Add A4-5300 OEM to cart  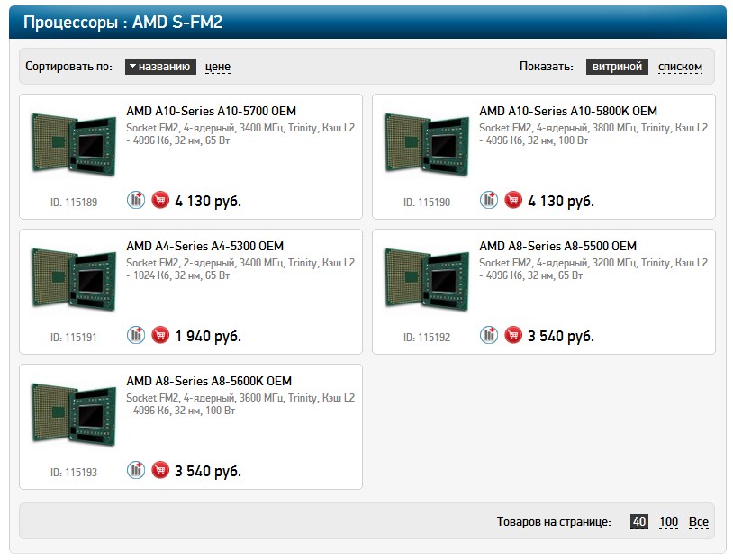coord(160,335)
